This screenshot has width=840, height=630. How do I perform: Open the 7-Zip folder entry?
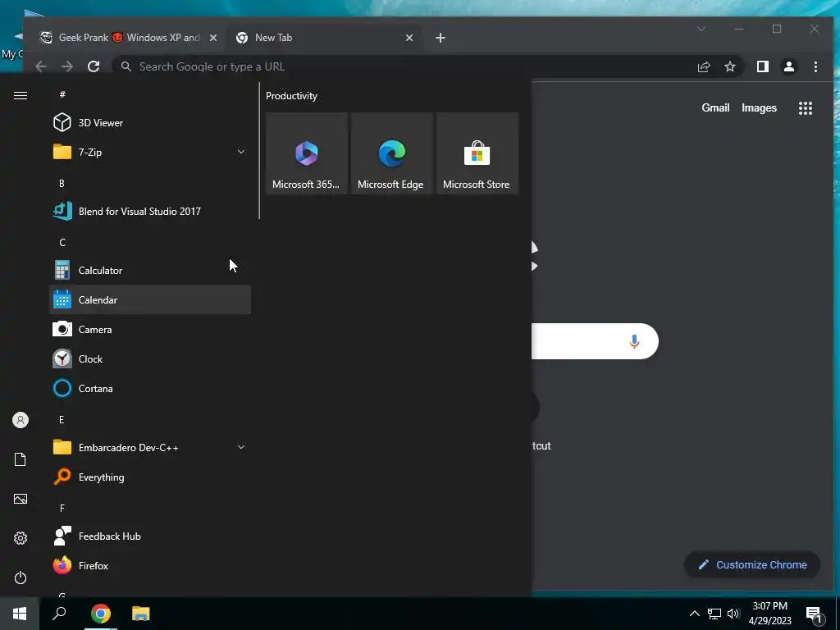point(150,152)
